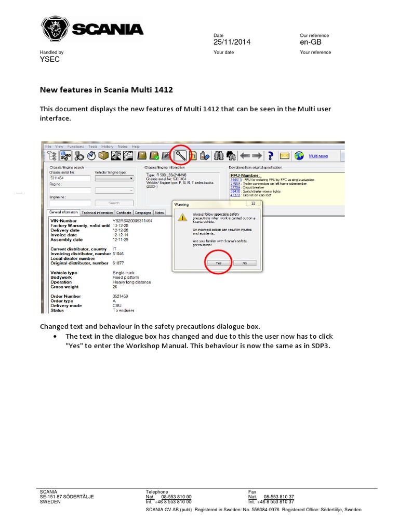Click the stopwatch standard times icon
This screenshot has height=532, width=399.
click(91, 156)
